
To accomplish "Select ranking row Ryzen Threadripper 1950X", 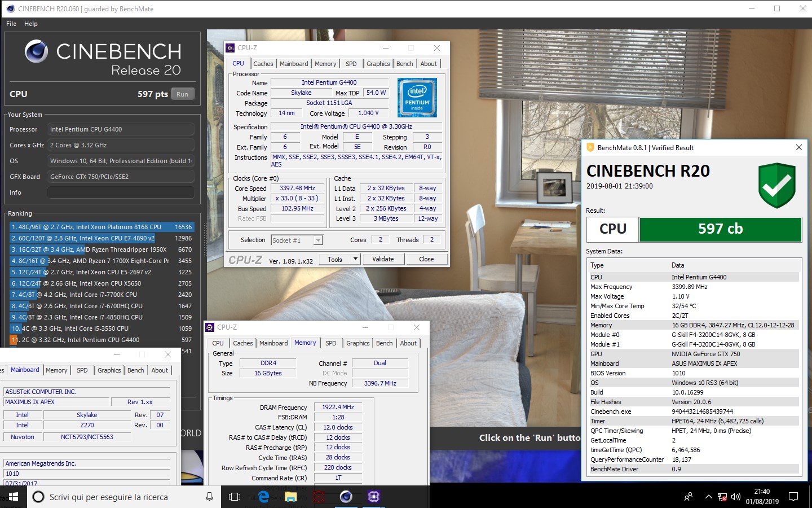I will tap(101, 249).
